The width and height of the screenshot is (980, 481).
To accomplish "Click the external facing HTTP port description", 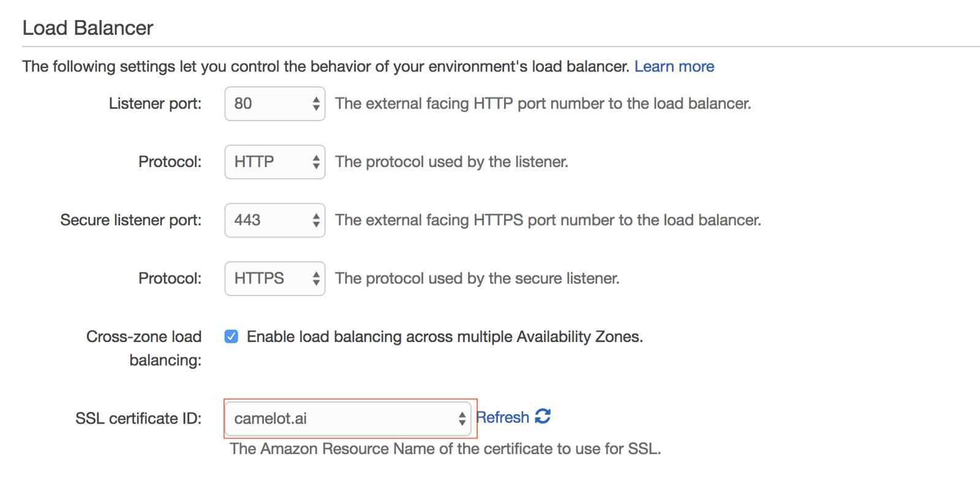I will (x=543, y=103).
